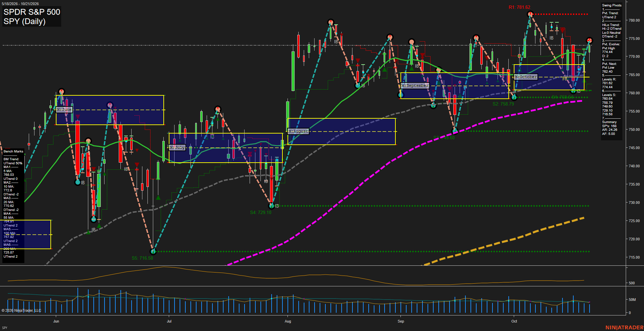
Task: Click the swing low pivot marker above S4
Action: (x=271, y=206)
